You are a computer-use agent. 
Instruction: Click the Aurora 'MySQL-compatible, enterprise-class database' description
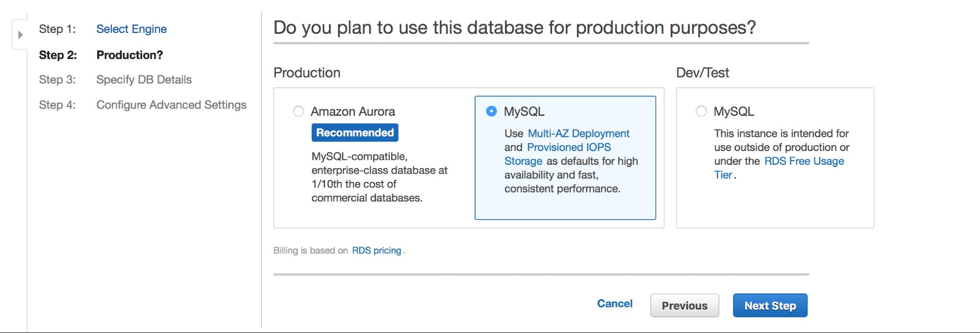pyautogui.click(x=379, y=177)
